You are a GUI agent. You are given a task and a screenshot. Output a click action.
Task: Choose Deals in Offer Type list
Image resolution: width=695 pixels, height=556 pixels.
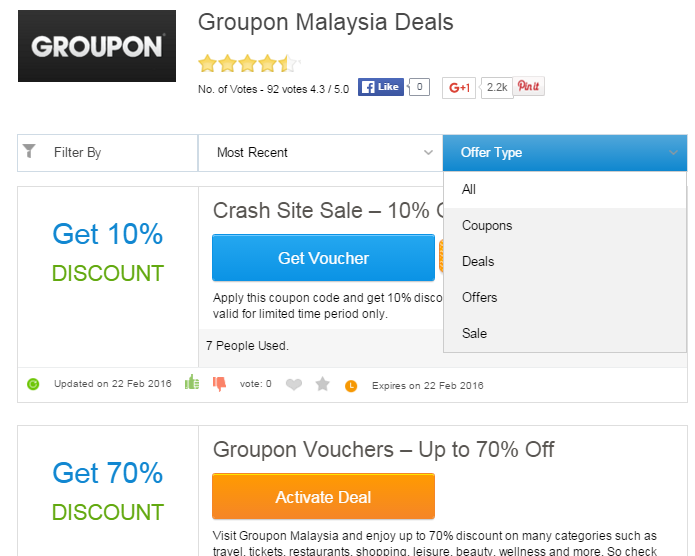478,262
